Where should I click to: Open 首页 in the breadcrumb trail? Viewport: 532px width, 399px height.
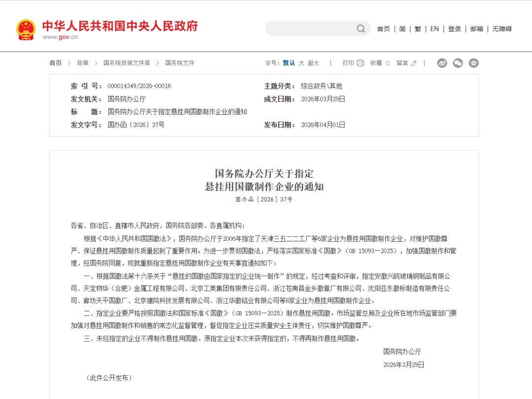pos(56,63)
